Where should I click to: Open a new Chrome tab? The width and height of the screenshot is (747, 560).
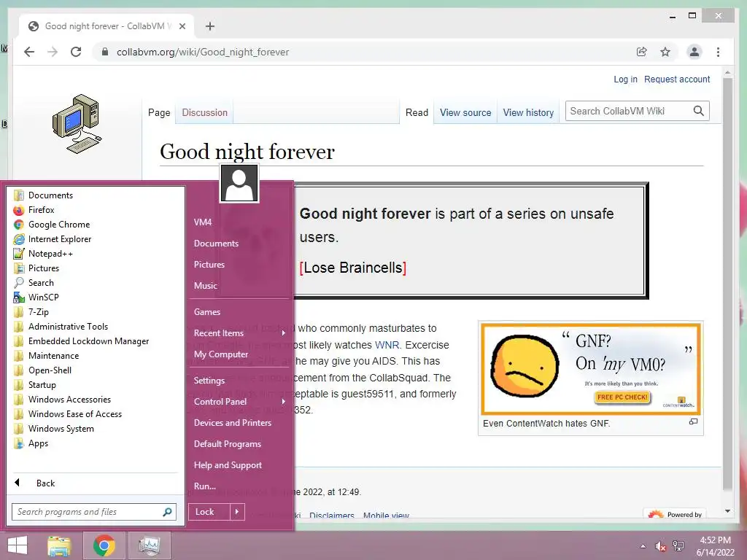click(210, 26)
